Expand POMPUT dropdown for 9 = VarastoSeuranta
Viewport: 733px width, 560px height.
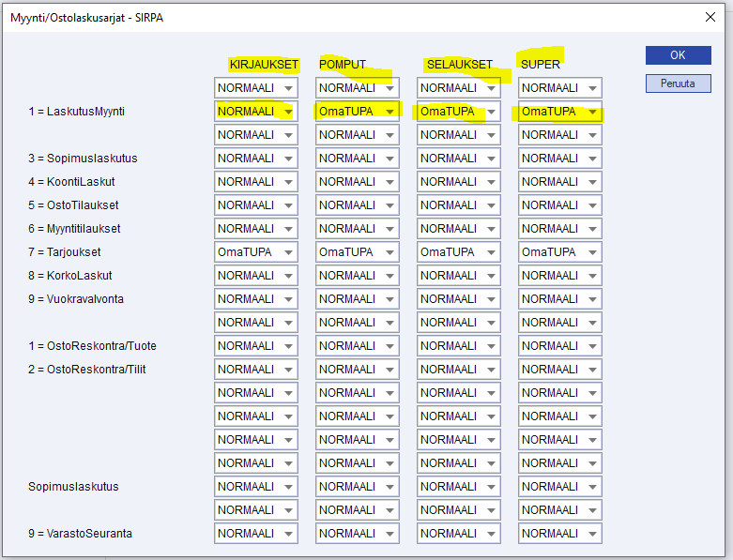click(389, 534)
